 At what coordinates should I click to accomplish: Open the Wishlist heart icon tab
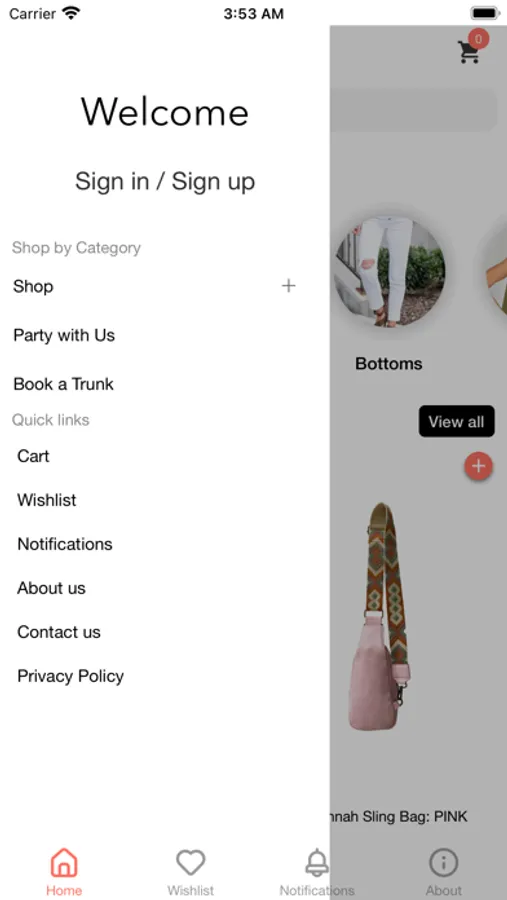click(191, 863)
